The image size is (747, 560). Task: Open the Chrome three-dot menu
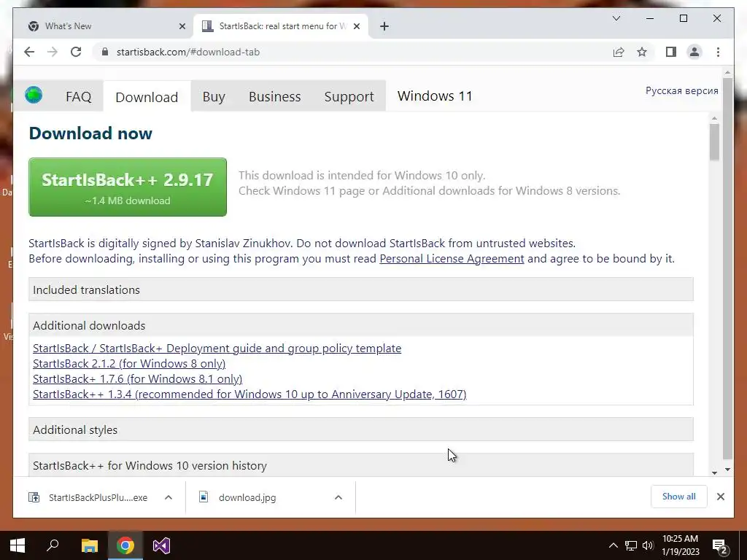tap(718, 52)
